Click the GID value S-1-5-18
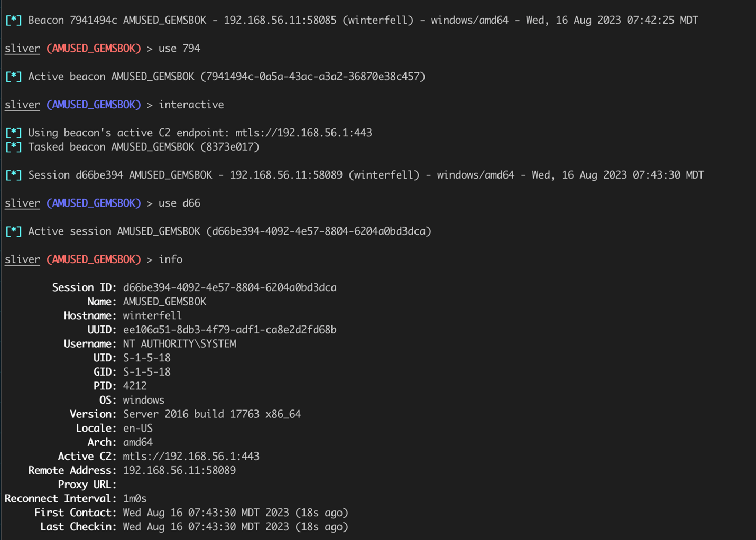 tap(146, 372)
